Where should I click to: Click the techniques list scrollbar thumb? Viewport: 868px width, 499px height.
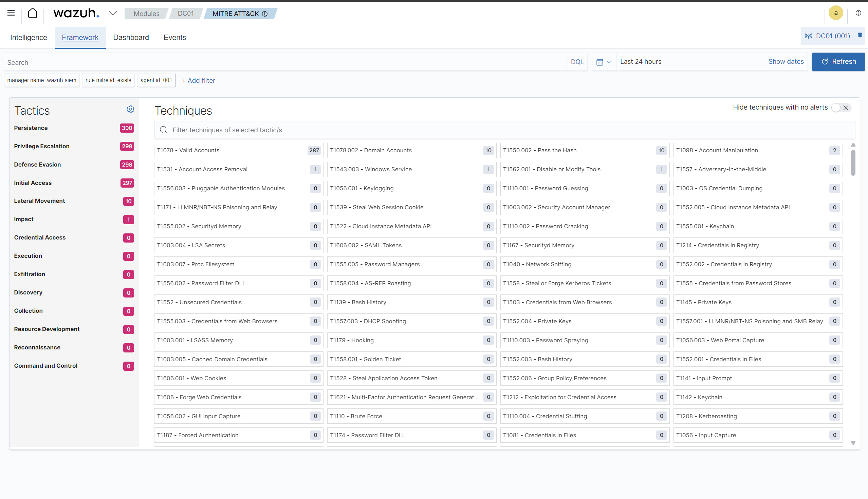tap(853, 162)
